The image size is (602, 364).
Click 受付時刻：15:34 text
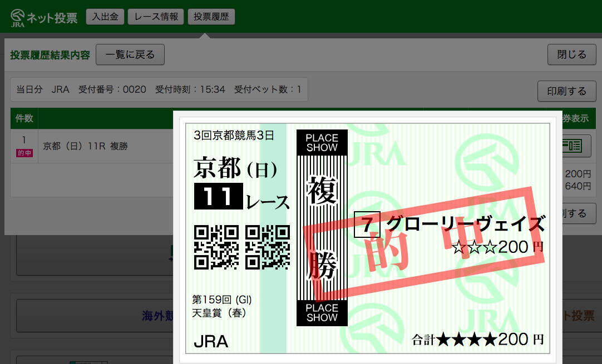(x=190, y=89)
